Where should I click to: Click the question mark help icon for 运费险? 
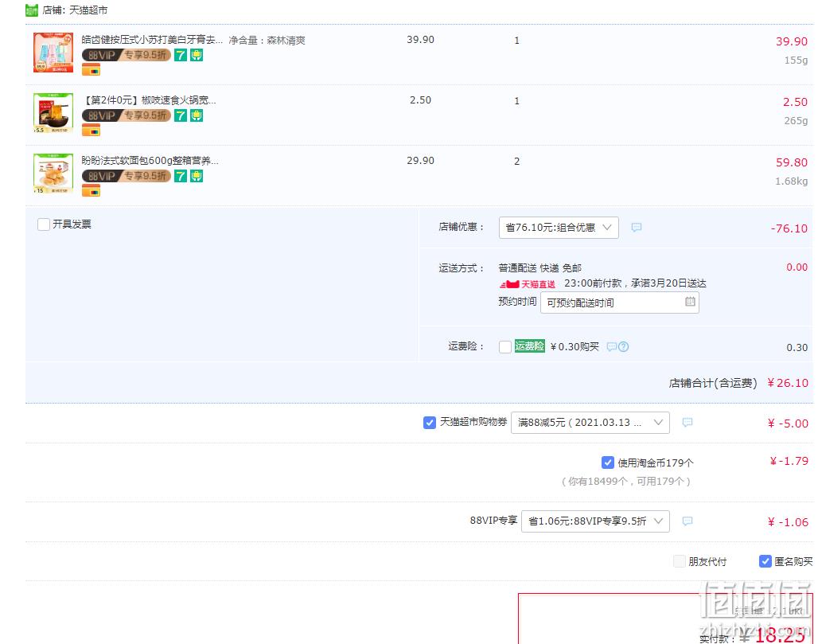(x=623, y=346)
